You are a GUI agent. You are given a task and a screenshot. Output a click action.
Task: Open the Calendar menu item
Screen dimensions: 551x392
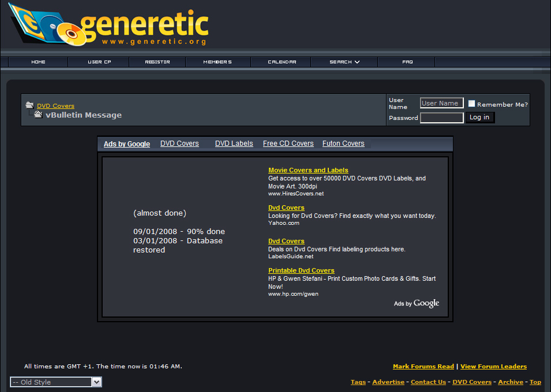click(282, 62)
